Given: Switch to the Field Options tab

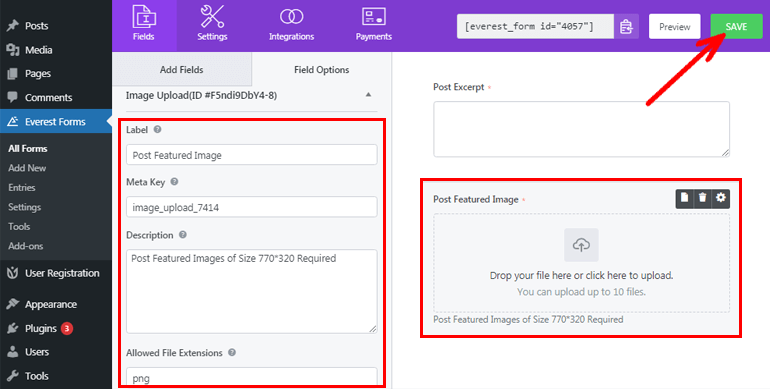Looking at the screenshot, I should (322, 70).
